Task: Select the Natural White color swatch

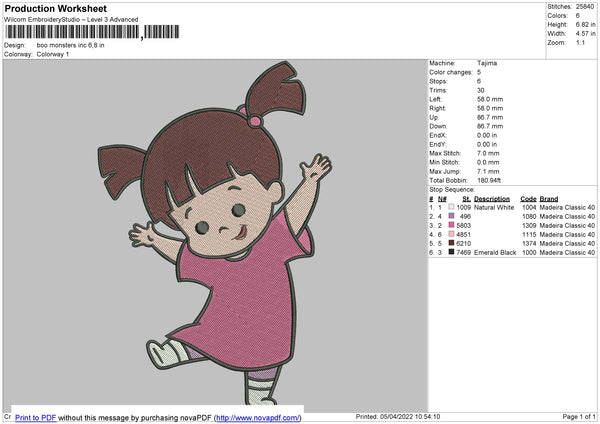Action: pyautogui.click(x=452, y=207)
